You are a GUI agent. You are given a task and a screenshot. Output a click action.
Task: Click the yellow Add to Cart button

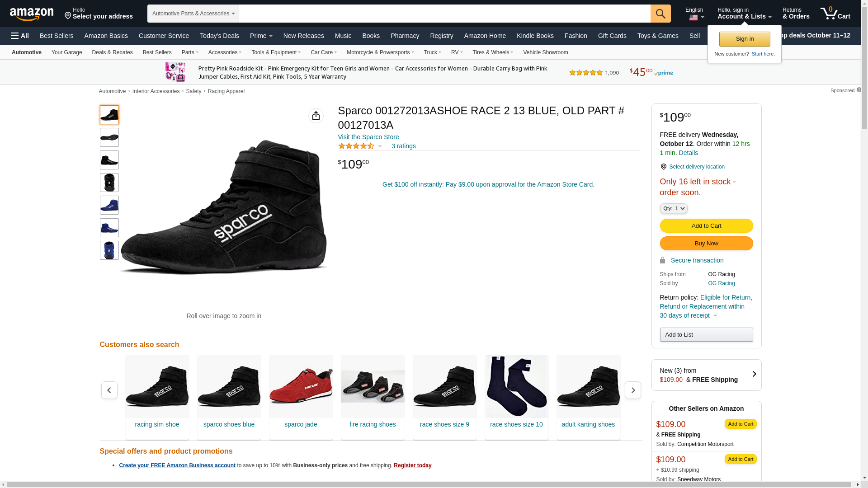click(x=706, y=225)
